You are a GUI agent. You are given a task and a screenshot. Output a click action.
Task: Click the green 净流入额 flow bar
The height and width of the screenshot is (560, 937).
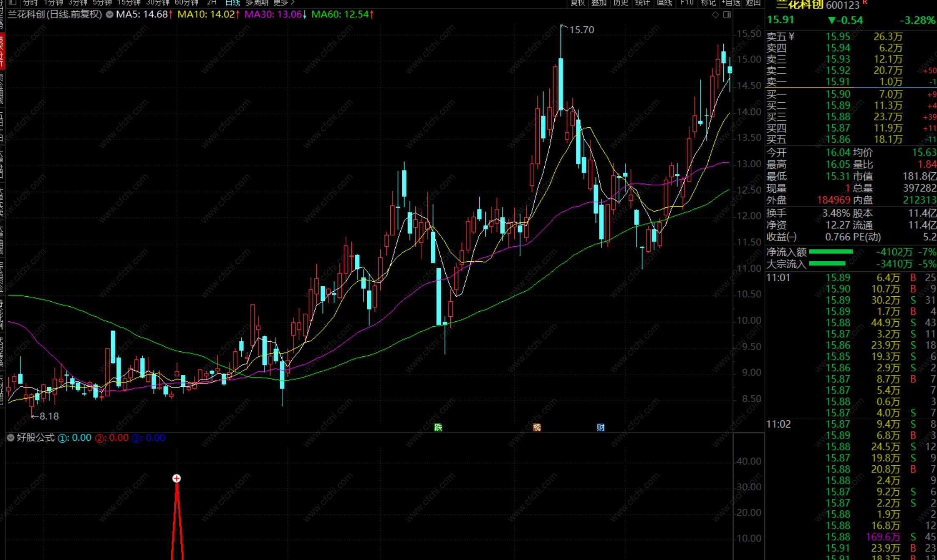831,252
